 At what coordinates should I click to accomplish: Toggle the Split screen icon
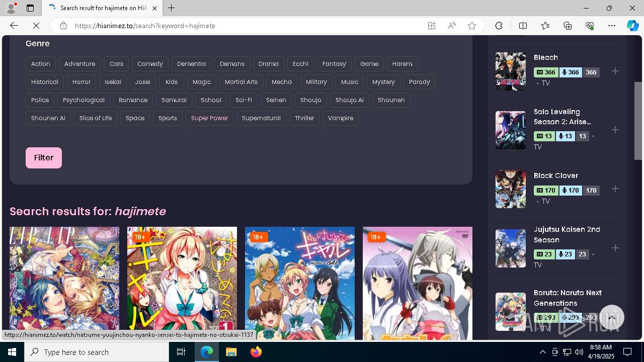coord(523,26)
